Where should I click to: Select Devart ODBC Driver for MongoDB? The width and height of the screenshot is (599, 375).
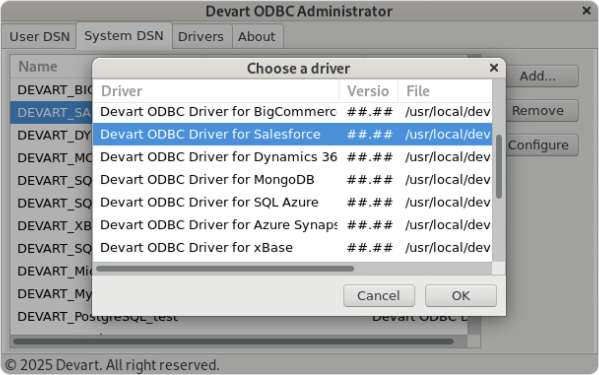pos(293,179)
